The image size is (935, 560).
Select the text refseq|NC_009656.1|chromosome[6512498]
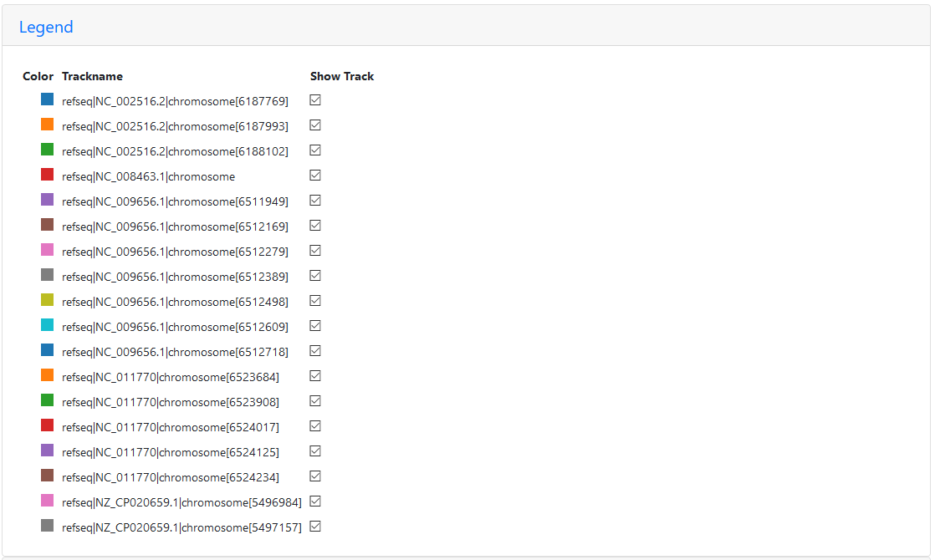click(176, 302)
